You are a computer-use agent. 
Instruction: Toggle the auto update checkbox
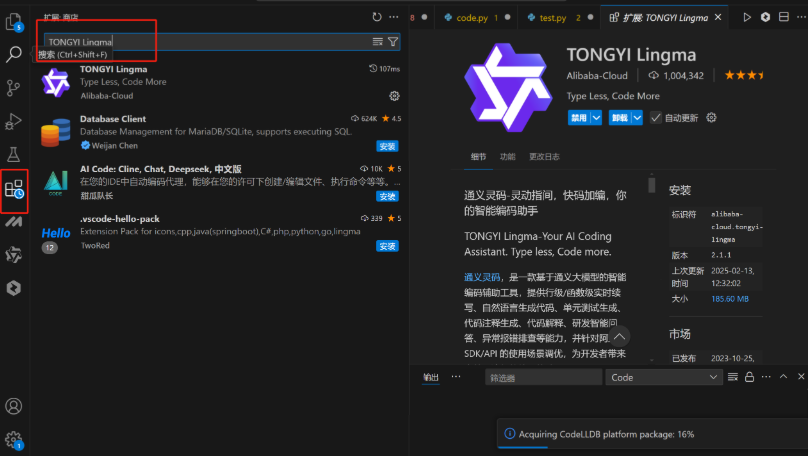pos(655,117)
